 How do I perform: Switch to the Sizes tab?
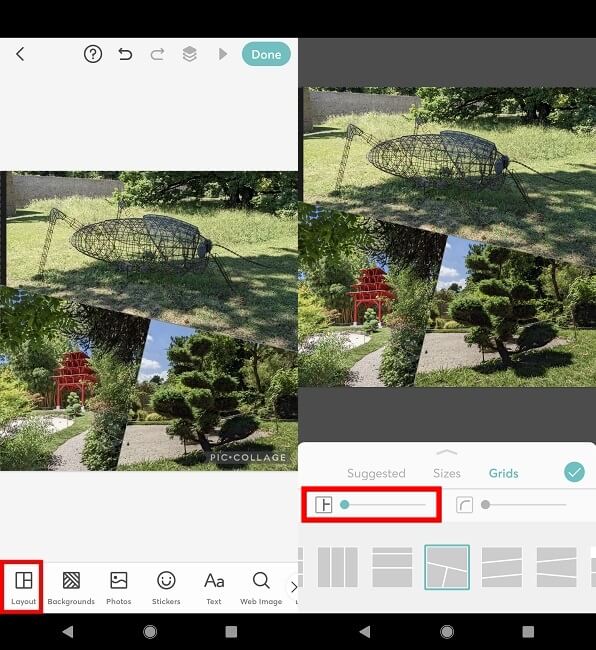[447, 473]
